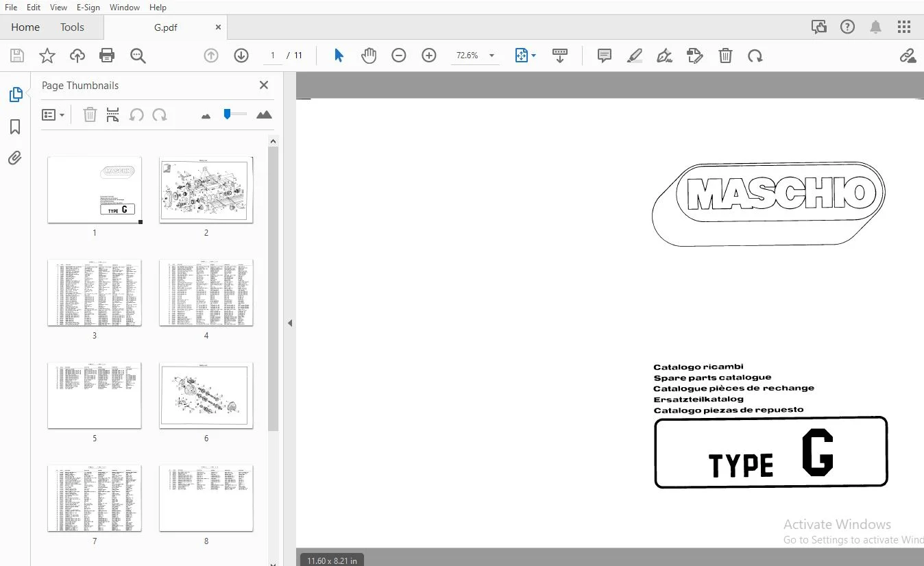
Task: Click the thumbnails panel scrollbar
Action: coord(273,288)
